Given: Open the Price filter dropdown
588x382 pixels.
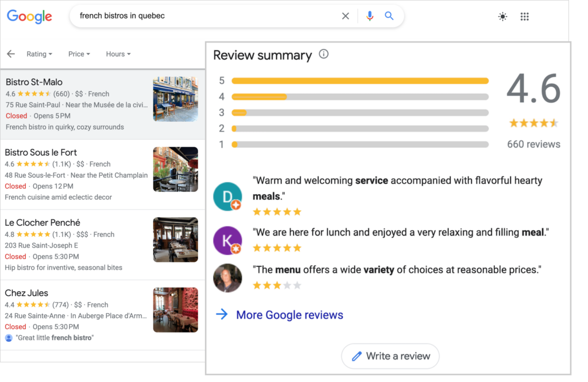Looking at the screenshot, I should pos(79,54).
